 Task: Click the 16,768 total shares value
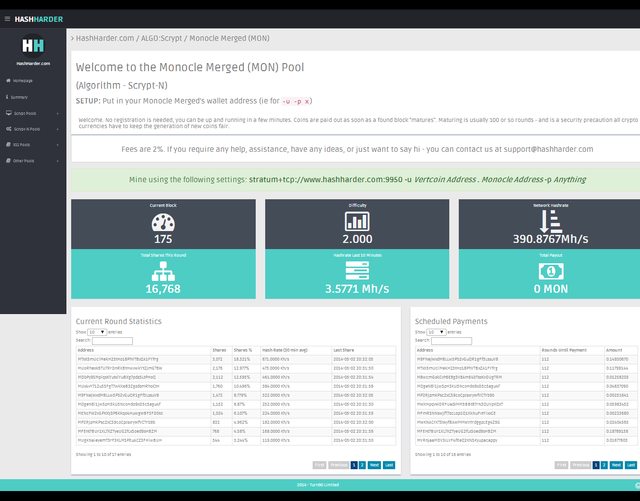163,289
